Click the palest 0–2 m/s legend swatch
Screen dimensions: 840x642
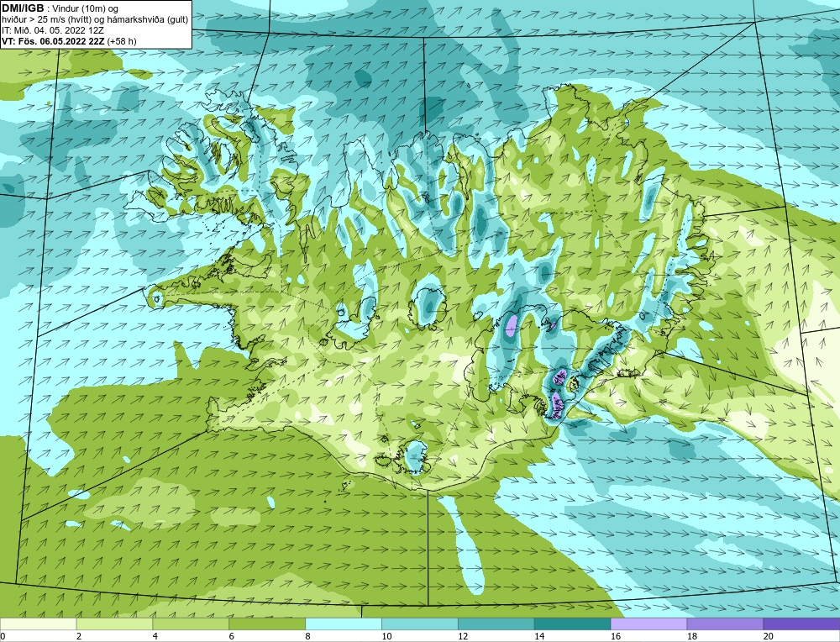click(38, 624)
